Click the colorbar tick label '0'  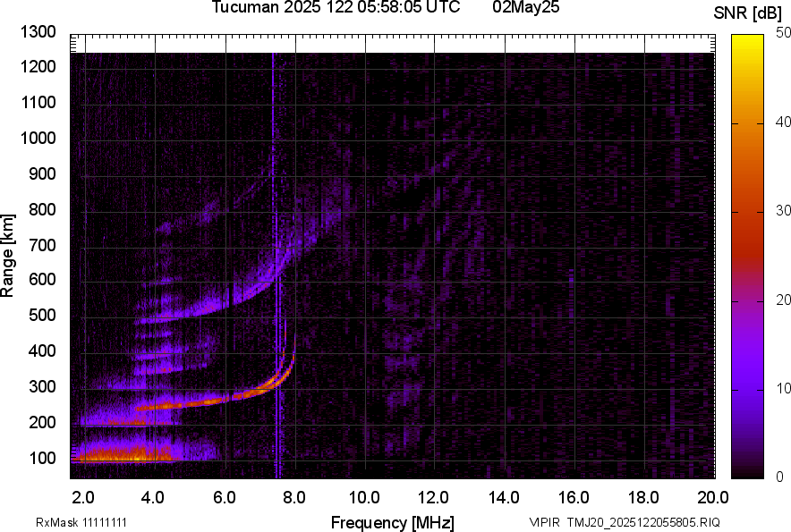tap(780, 477)
